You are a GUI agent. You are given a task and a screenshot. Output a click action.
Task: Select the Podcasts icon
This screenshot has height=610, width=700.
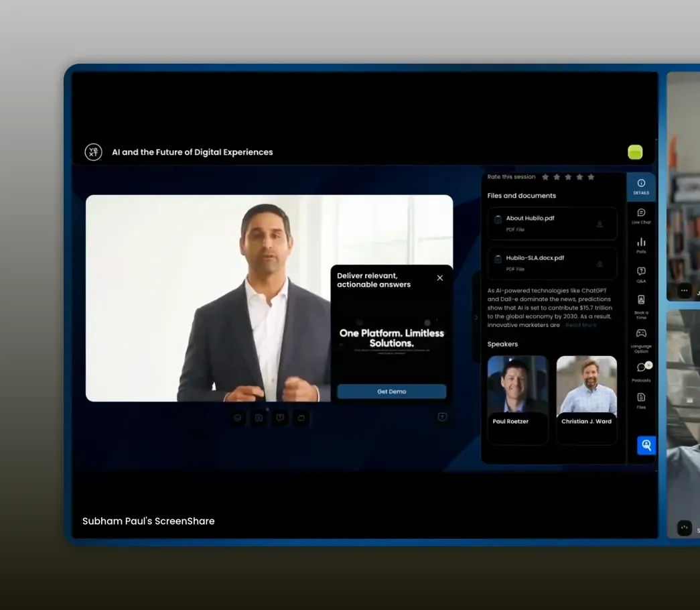pos(641,367)
